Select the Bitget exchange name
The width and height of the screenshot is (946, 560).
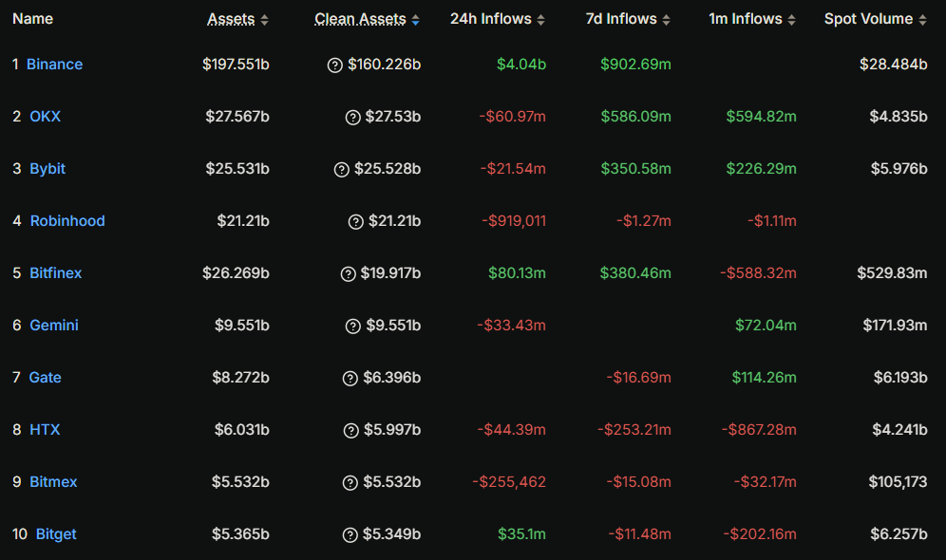(x=56, y=534)
